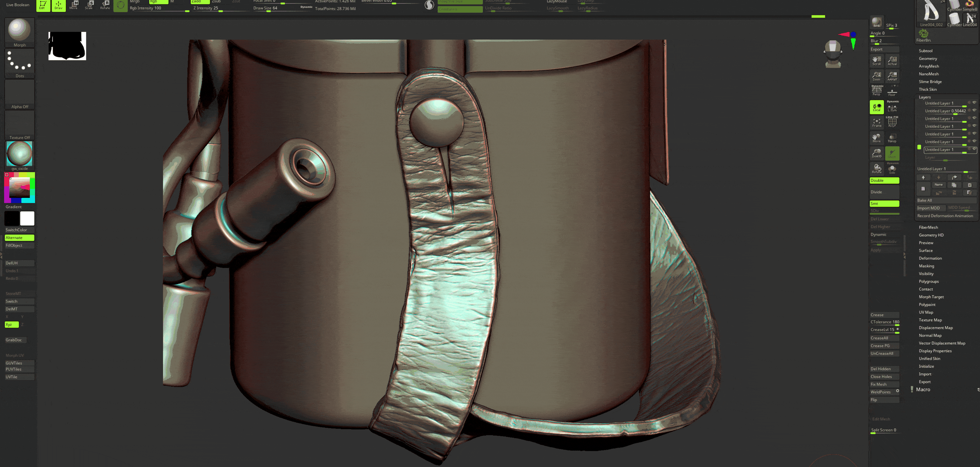Viewport: 980px width, 467px height.
Task: Toggle Transp transparency icon
Action: (892, 138)
